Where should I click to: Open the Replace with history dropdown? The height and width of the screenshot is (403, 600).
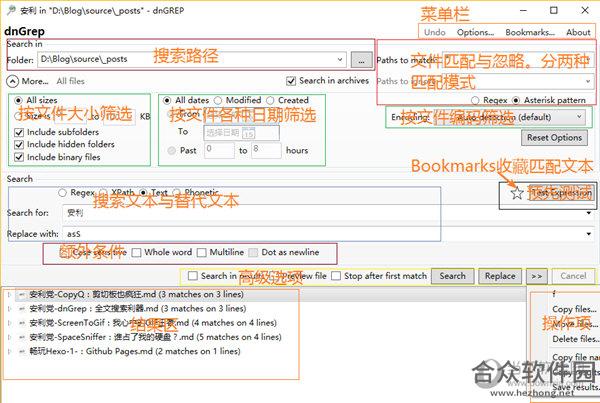[589, 233]
